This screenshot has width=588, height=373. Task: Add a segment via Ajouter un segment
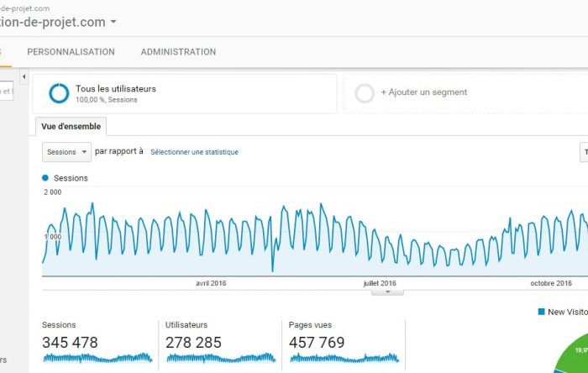click(424, 92)
